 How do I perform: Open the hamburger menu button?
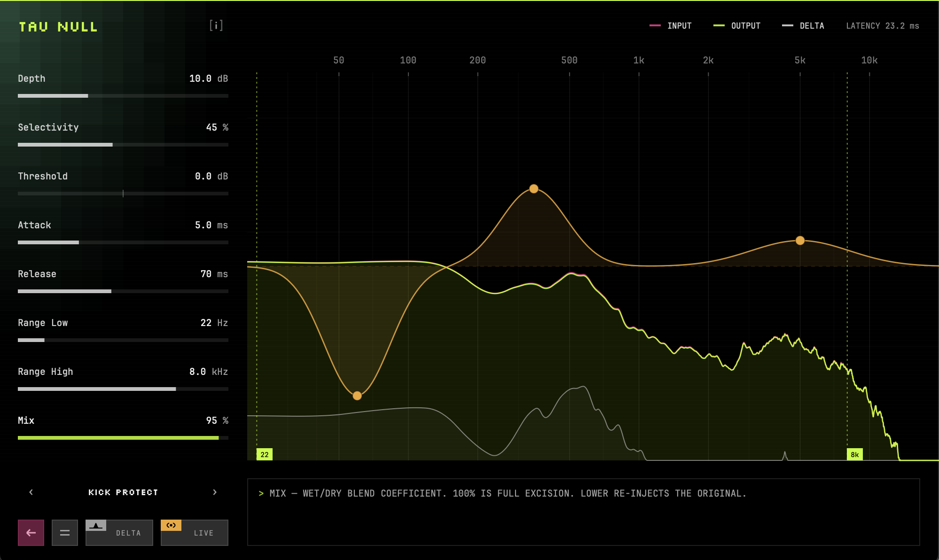pyautogui.click(x=65, y=532)
